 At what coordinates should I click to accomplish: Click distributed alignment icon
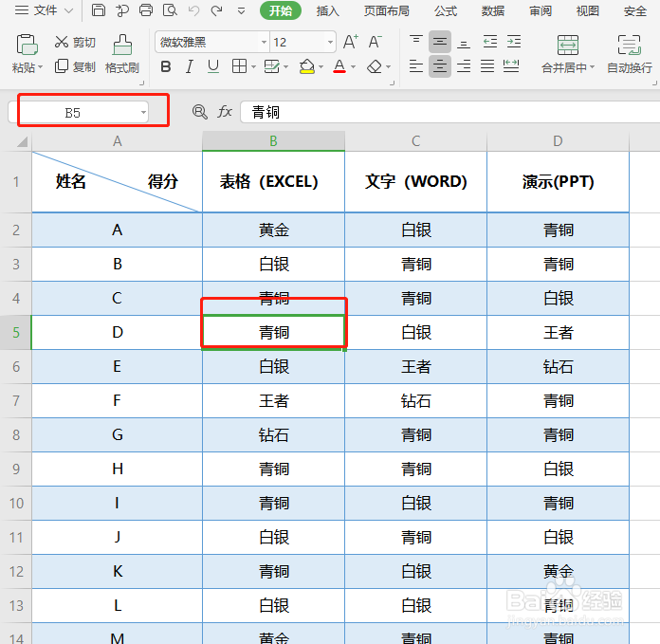[x=511, y=66]
